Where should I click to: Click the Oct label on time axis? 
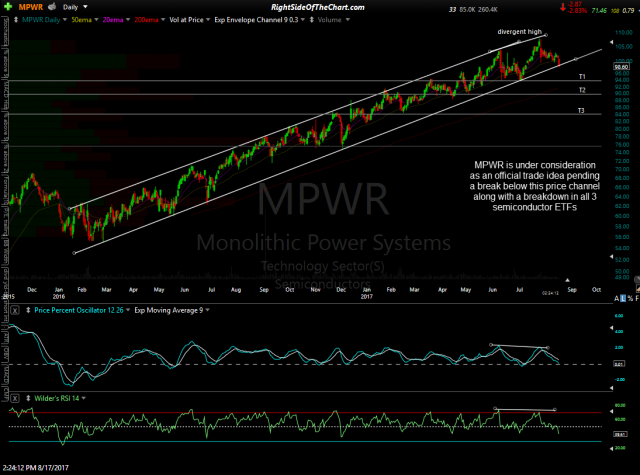[596, 290]
